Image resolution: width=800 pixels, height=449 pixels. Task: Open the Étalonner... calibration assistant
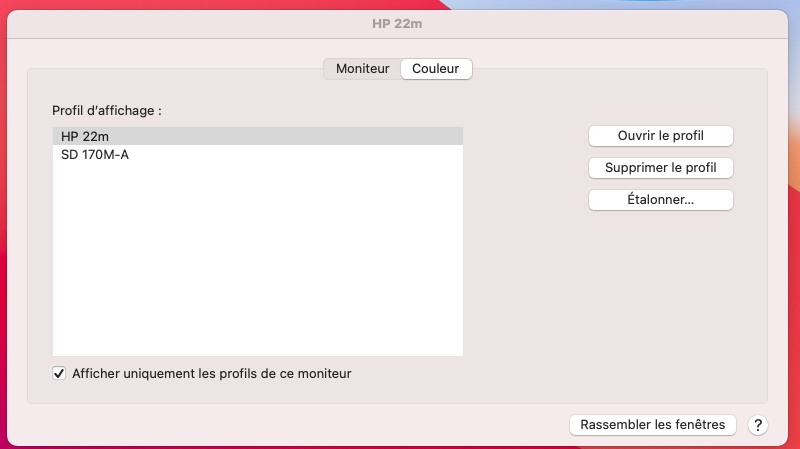661,199
